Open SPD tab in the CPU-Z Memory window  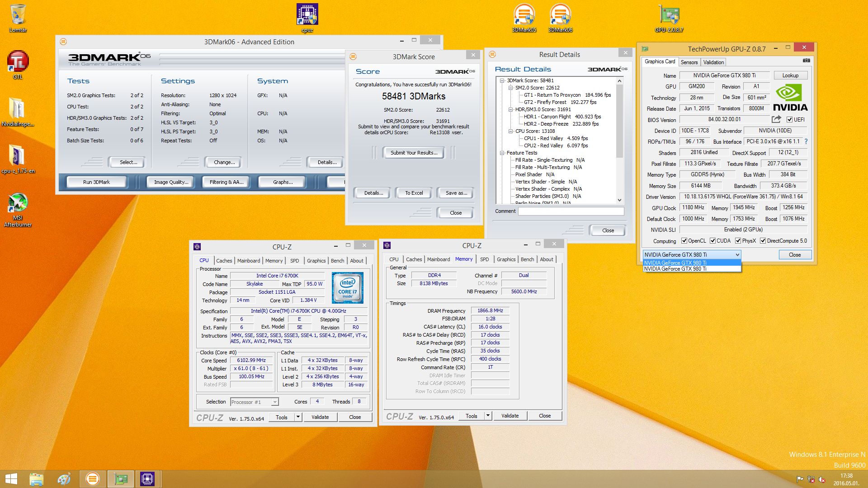click(x=484, y=259)
